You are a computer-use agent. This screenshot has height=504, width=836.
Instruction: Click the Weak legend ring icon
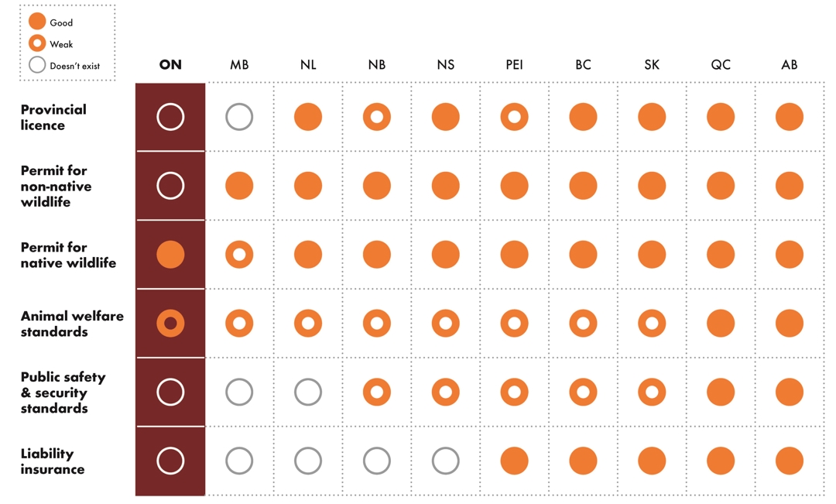click(37, 43)
